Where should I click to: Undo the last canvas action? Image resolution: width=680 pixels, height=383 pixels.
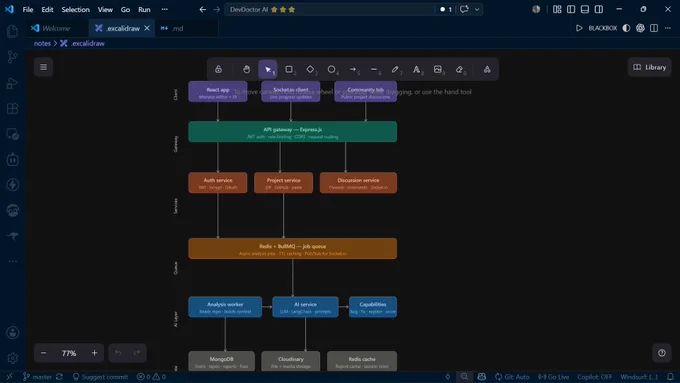pyautogui.click(x=118, y=353)
